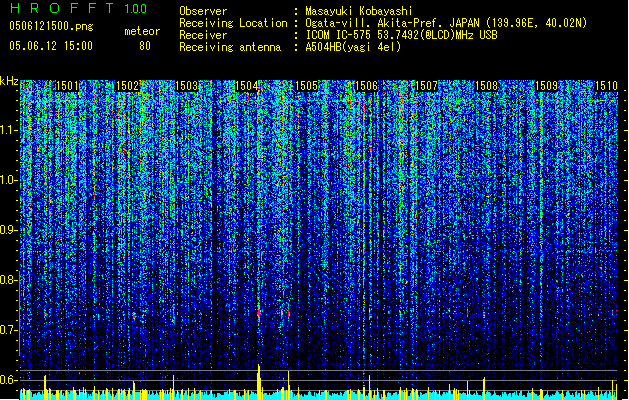Click the Observer name Masayuki Kobayashi
This screenshot has width=629, height=400.
pos(359,11)
